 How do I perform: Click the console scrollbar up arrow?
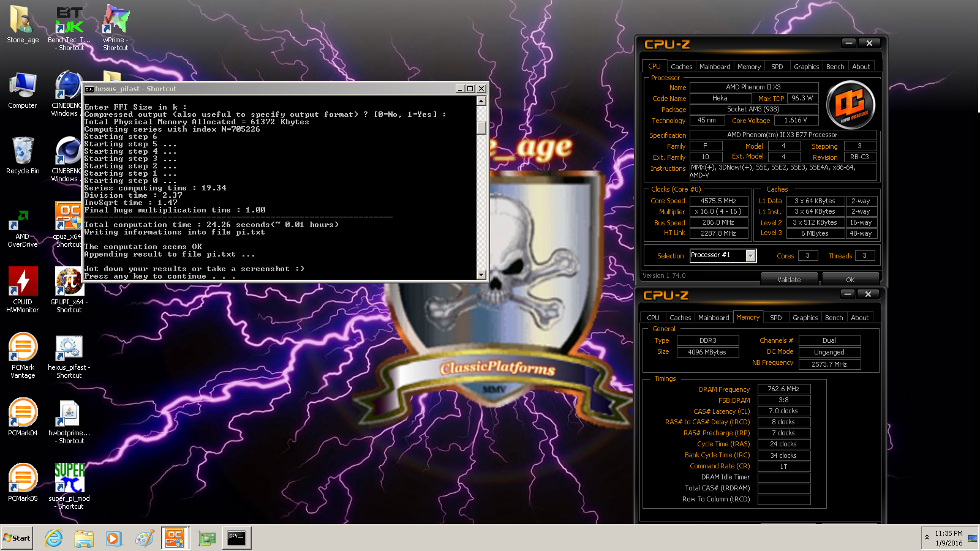[x=481, y=101]
